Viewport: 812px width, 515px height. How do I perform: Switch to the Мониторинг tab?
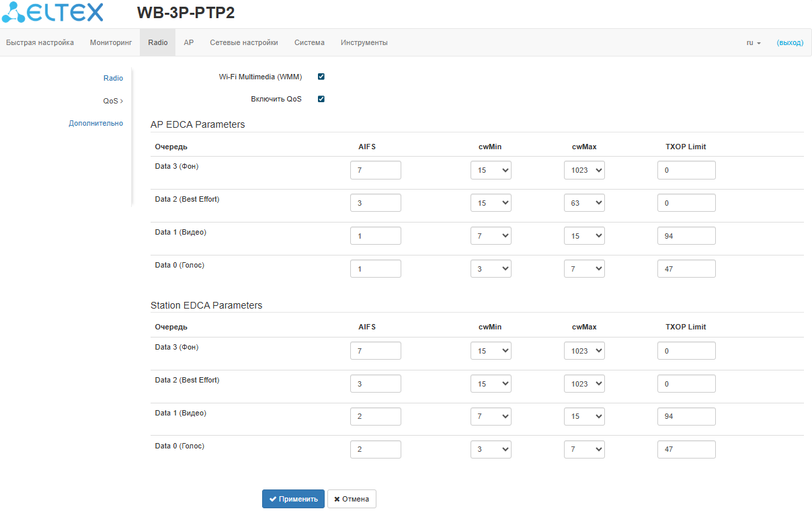pyautogui.click(x=111, y=42)
